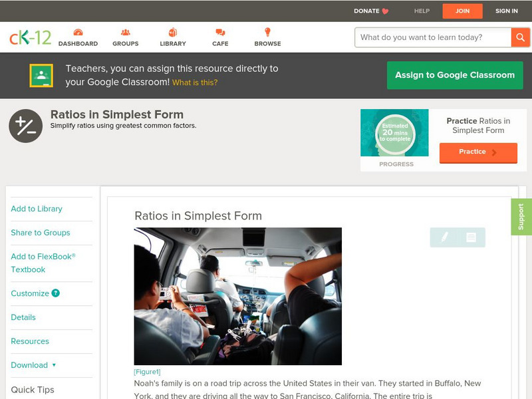This screenshot has height=399, width=532.
Task: Click the search magnifier button
Action: (x=520, y=37)
